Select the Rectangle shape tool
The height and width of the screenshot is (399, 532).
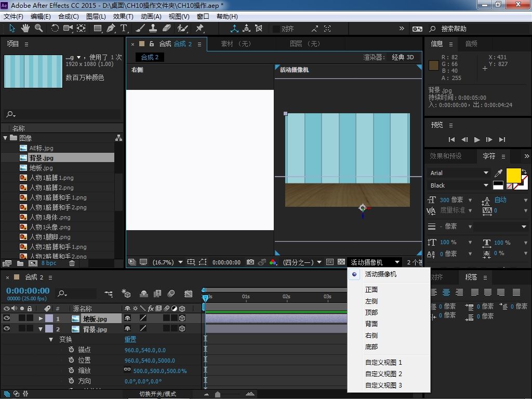tap(98, 29)
